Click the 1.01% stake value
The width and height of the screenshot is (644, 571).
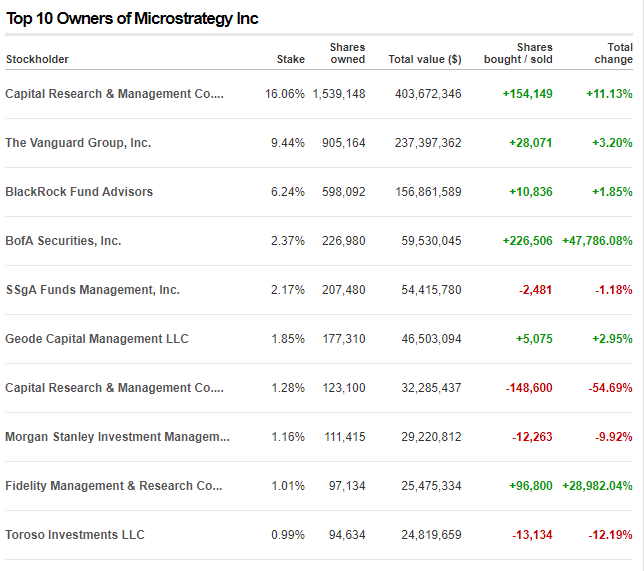[288, 486]
